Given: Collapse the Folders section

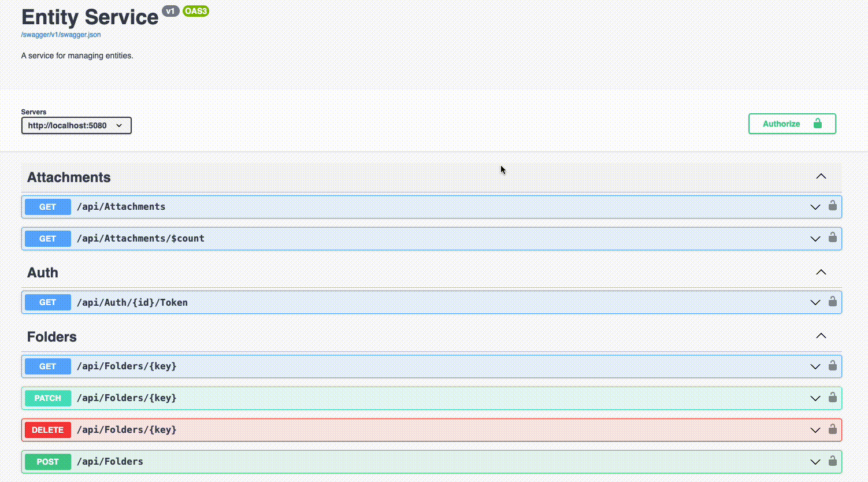Looking at the screenshot, I should (x=821, y=336).
